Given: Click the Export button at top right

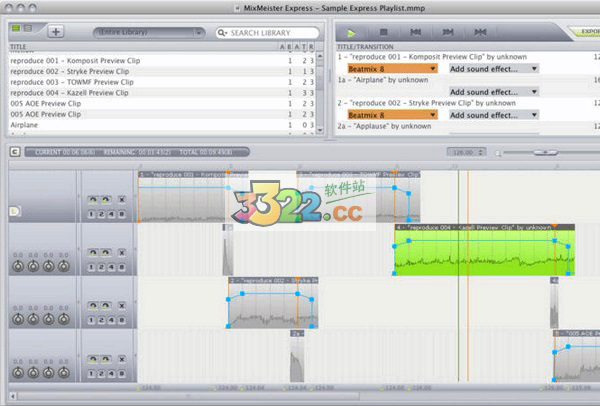Looking at the screenshot, I should point(585,31).
